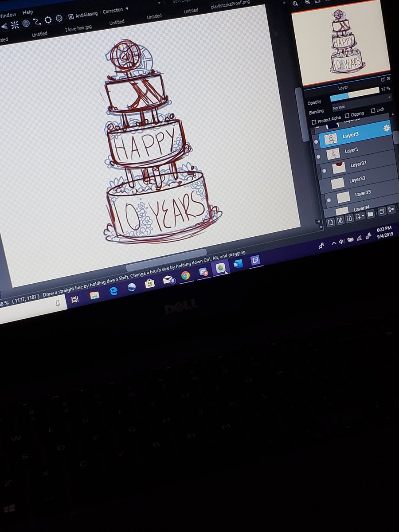399x532 pixels.
Task: Add a new 8-bit layer
Action: (x=340, y=220)
